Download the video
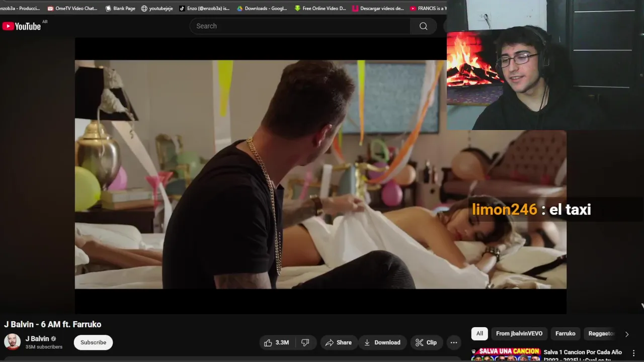Screen dimensions: 644x362 point(382,342)
